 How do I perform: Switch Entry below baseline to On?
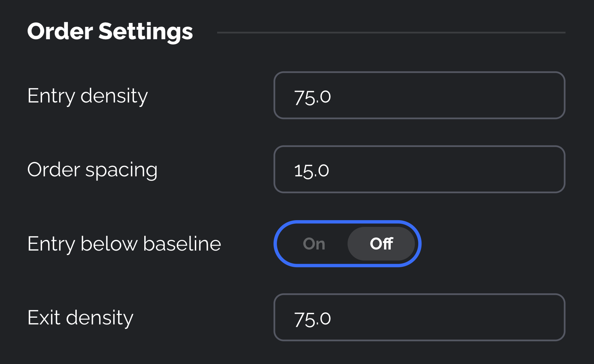click(x=314, y=244)
